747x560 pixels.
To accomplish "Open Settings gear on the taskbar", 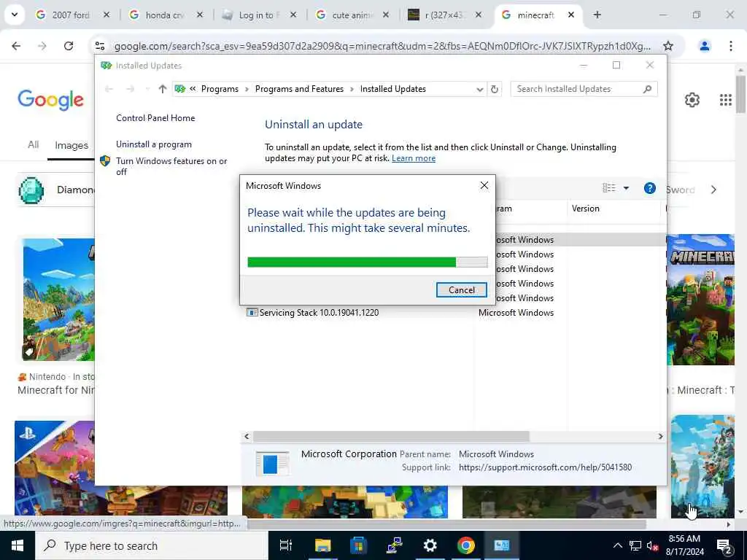I will (x=430, y=545).
